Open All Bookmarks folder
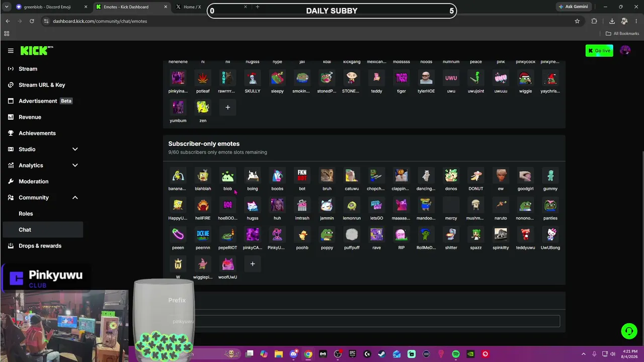The width and height of the screenshot is (644, 362). click(622, 34)
